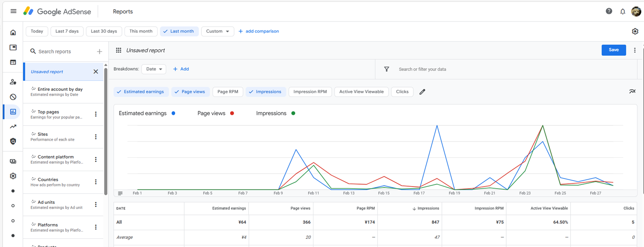Viewport: 644px width, 247px height.
Task: Click the add comparison link
Action: coord(258,31)
